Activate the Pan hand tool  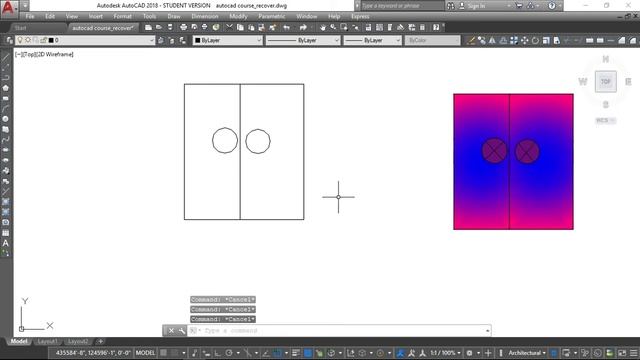tap(323, 27)
